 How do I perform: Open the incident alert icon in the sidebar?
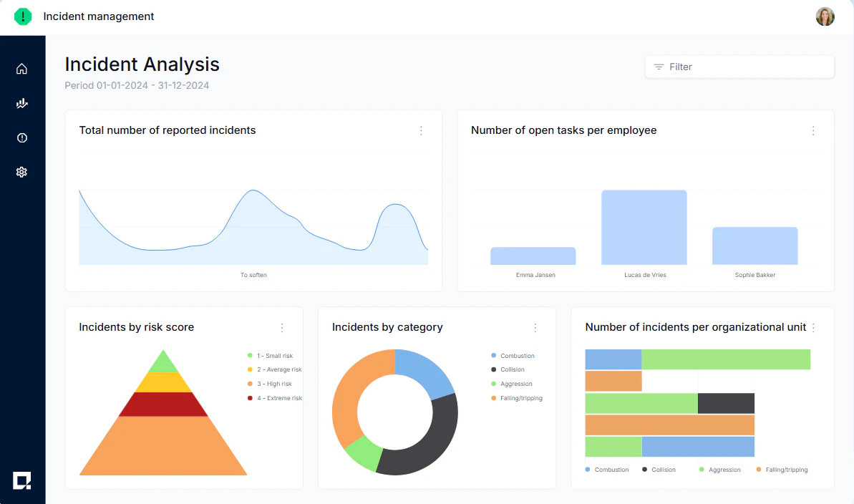21,137
